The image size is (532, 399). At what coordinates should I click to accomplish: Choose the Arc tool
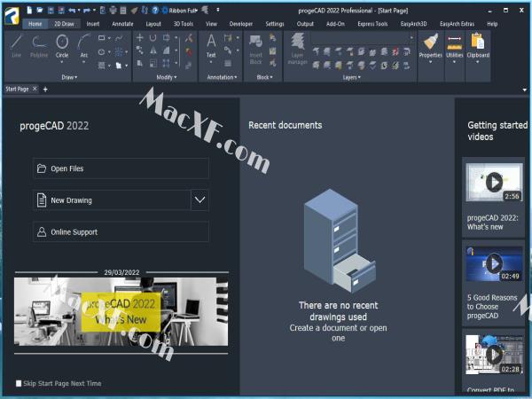click(x=84, y=46)
